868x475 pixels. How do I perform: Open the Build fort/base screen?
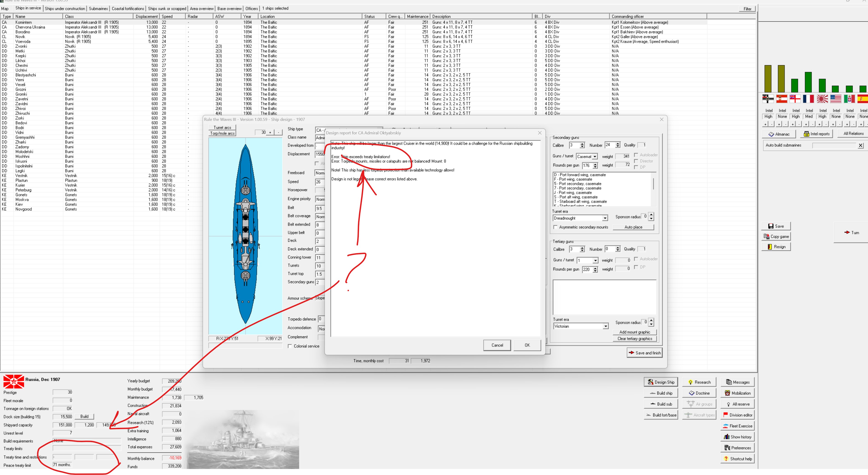(661, 415)
